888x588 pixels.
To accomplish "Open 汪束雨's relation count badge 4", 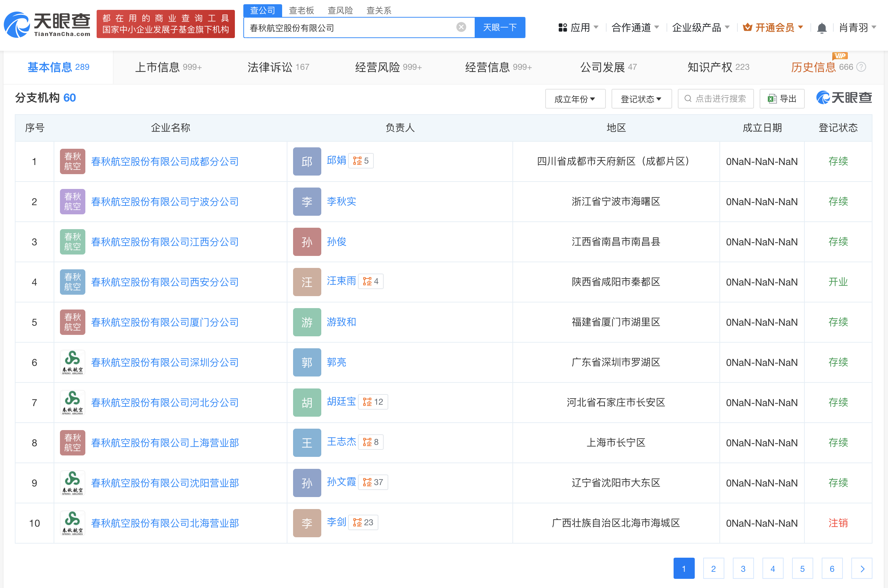I will [371, 281].
